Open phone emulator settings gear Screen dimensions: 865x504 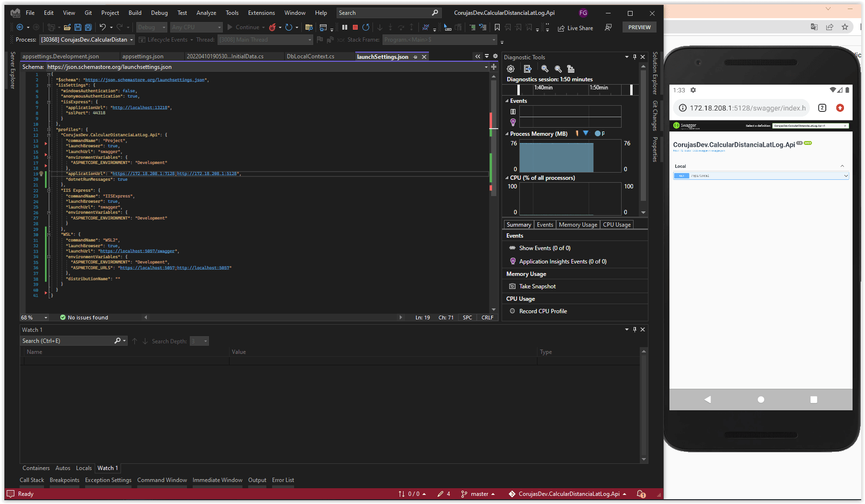point(693,90)
